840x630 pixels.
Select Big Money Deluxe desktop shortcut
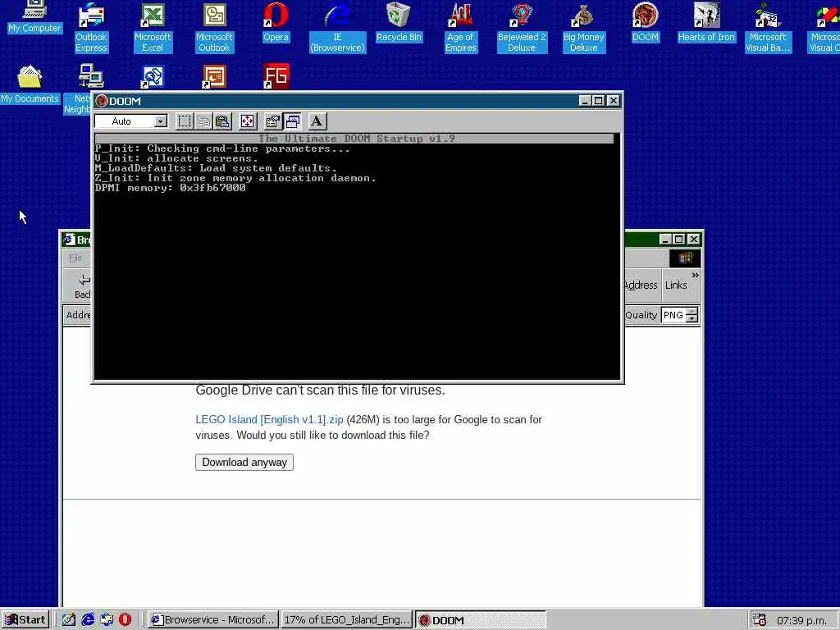click(583, 27)
